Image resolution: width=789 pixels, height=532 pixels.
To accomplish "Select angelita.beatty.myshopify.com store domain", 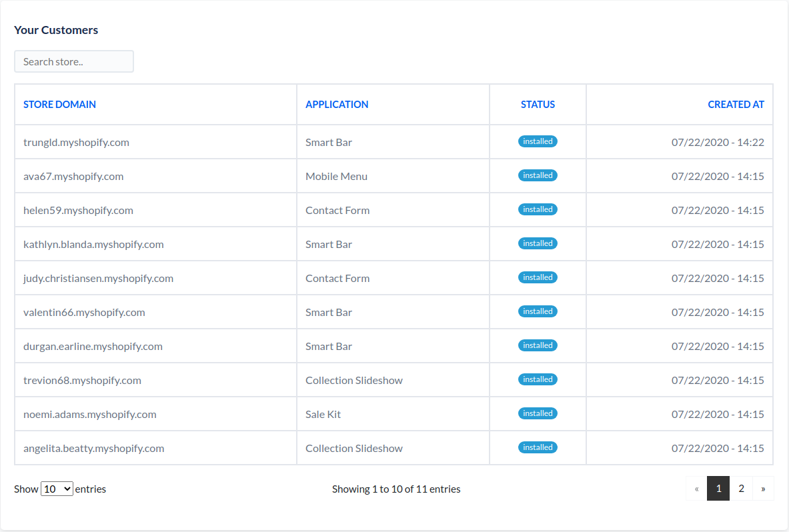I will point(93,449).
